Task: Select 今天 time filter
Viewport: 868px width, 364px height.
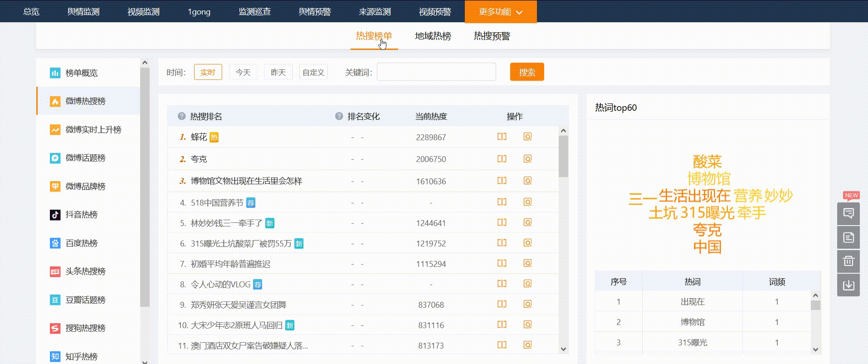Action: point(243,72)
